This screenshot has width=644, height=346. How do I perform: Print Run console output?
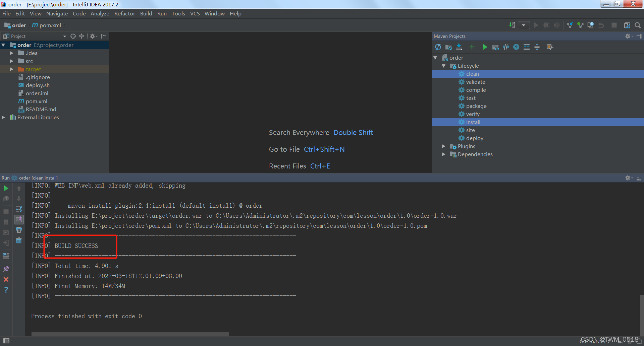[x=19, y=230]
